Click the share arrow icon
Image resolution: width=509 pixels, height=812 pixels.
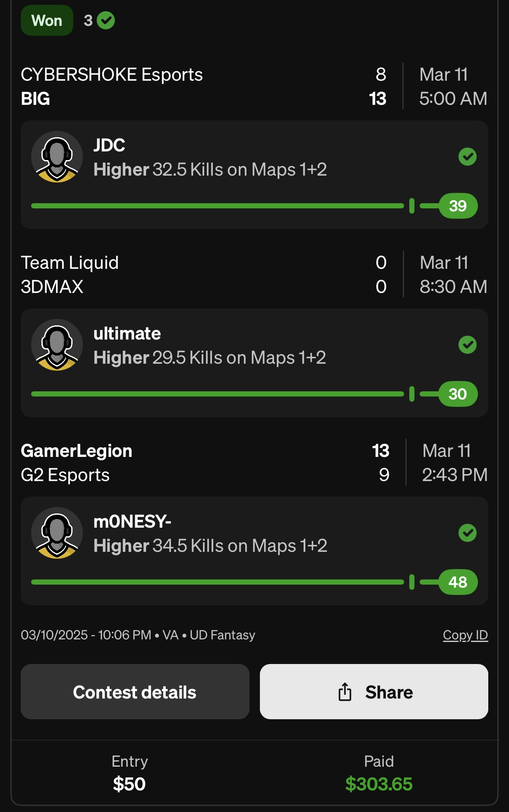pyautogui.click(x=345, y=692)
